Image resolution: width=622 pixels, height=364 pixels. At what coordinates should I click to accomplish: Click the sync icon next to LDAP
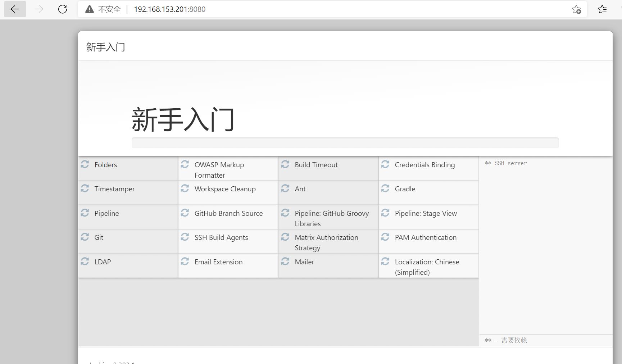click(85, 261)
